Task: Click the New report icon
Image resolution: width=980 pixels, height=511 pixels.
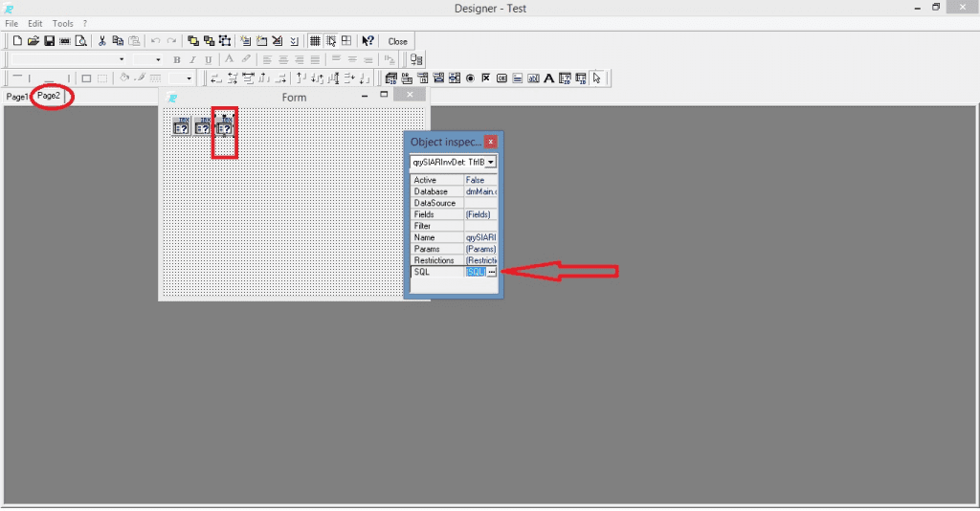Action: 17,41
